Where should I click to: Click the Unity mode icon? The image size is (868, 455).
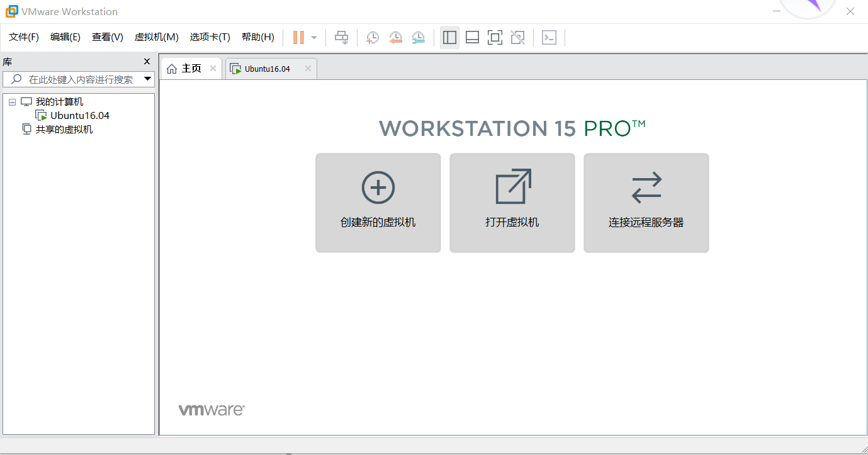tap(517, 38)
